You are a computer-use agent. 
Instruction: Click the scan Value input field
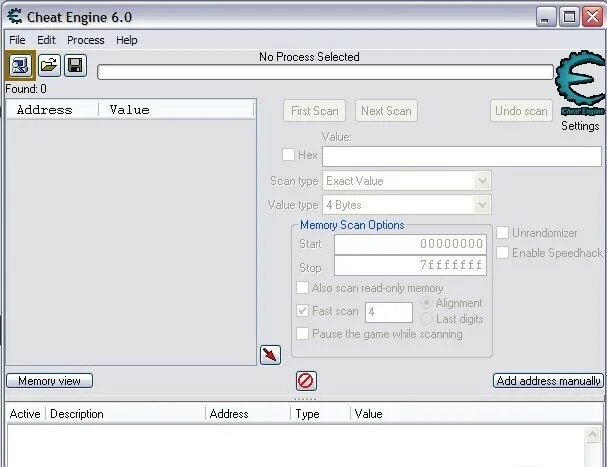(x=462, y=156)
